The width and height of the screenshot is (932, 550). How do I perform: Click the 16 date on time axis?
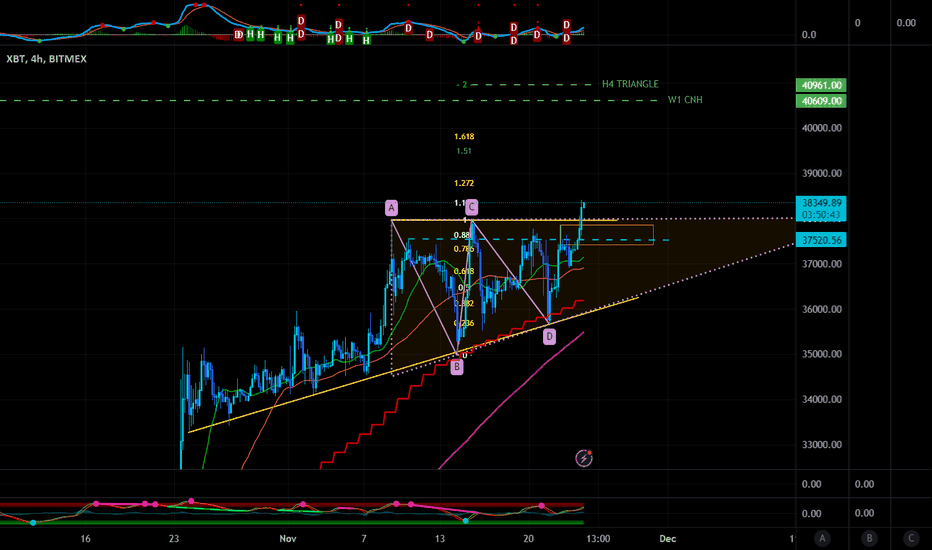pyautogui.click(x=86, y=538)
